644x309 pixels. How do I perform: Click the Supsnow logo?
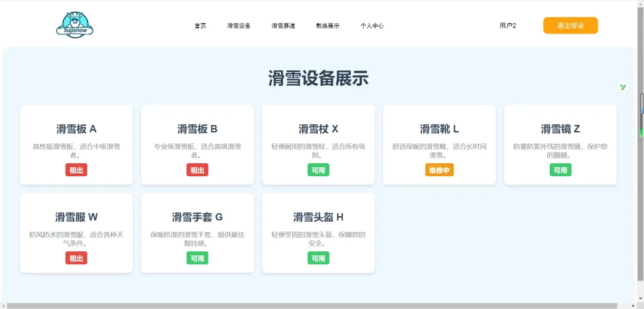75,24
